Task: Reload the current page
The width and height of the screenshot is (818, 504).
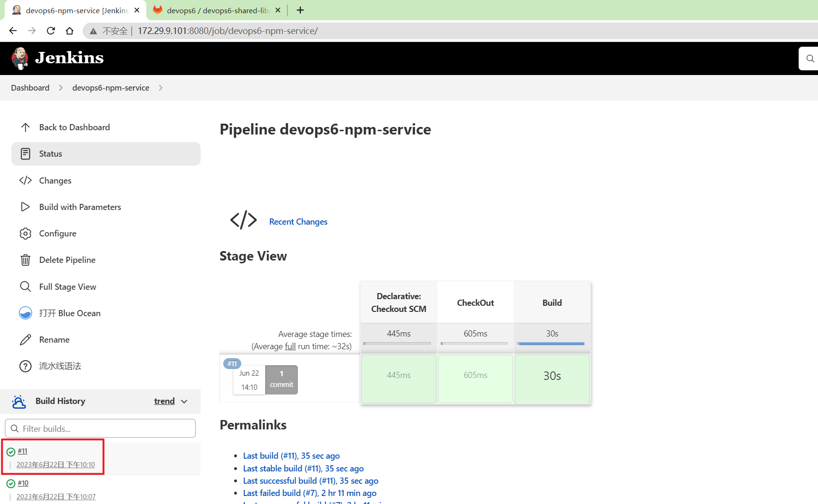Action: [x=51, y=31]
